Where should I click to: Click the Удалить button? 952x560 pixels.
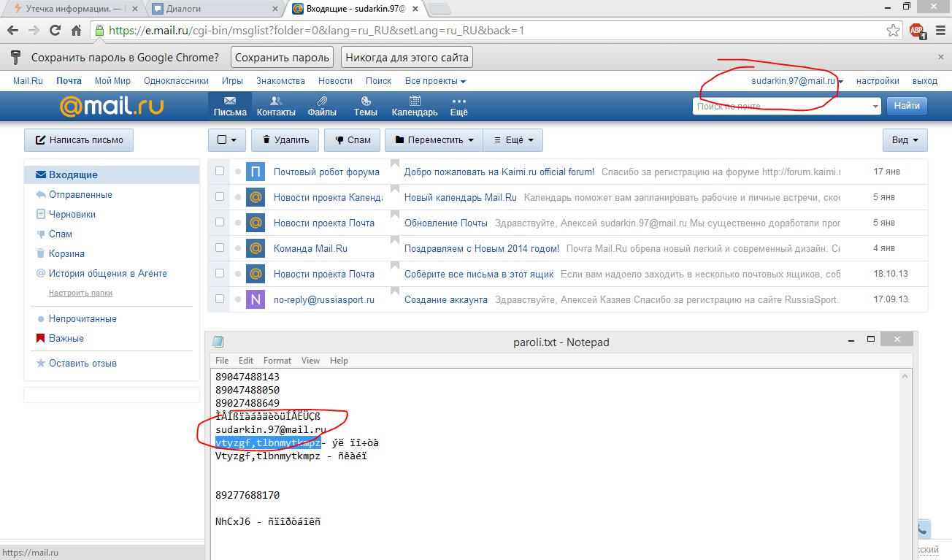[x=285, y=139]
